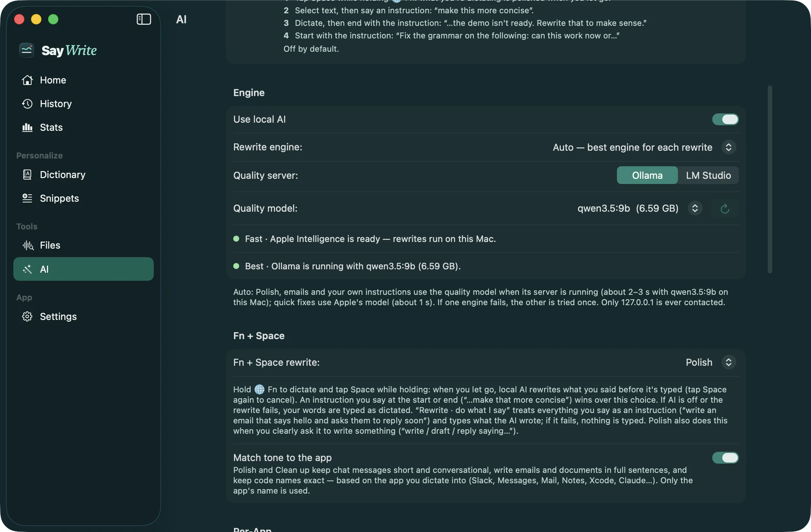This screenshot has height=532, width=811.
Task: Click the red close window button
Action: pos(19,19)
